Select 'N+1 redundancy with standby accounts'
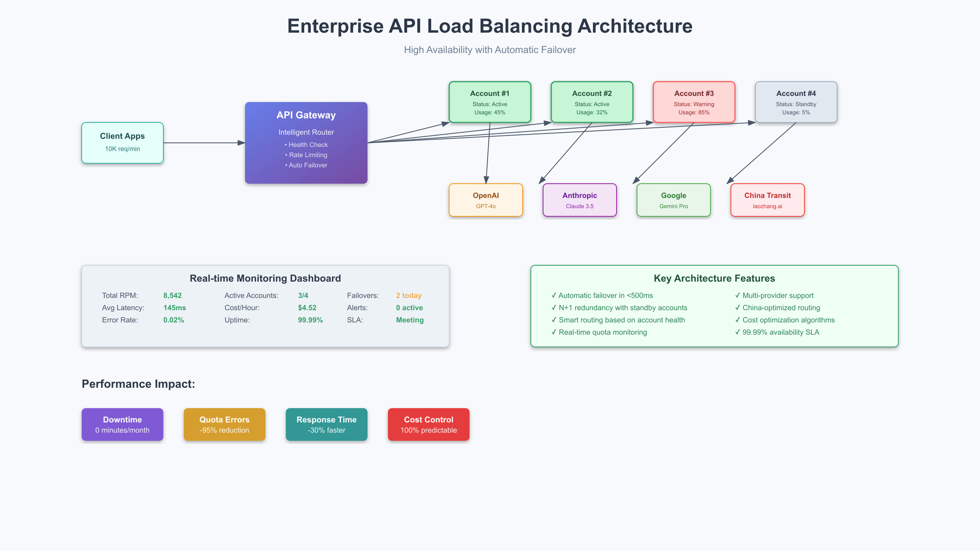 619,308
